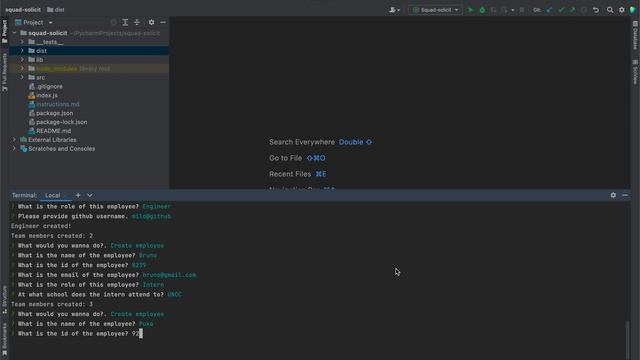Viewport: 640px width, 360px height.
Task: Open the Bookmarks side tab
Action: 4,339
